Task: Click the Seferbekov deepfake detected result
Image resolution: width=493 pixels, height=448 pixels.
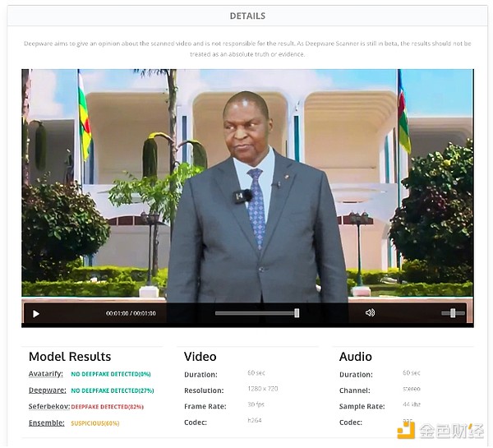Action: pyautogui.click(x=107, y=407)
